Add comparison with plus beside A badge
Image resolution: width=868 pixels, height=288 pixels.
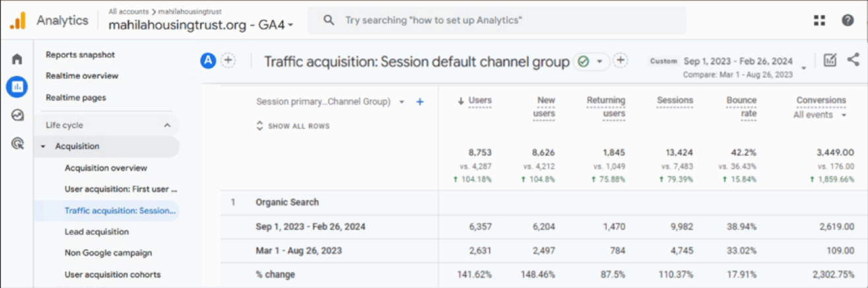pyautogui.click(x=228, y=61)
